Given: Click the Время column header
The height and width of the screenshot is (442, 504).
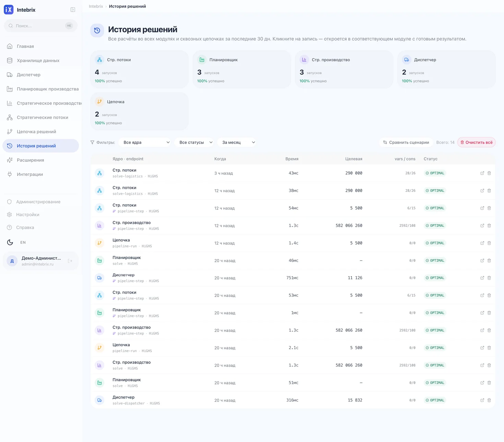Looking at the screenshot, I should [292, 159].
